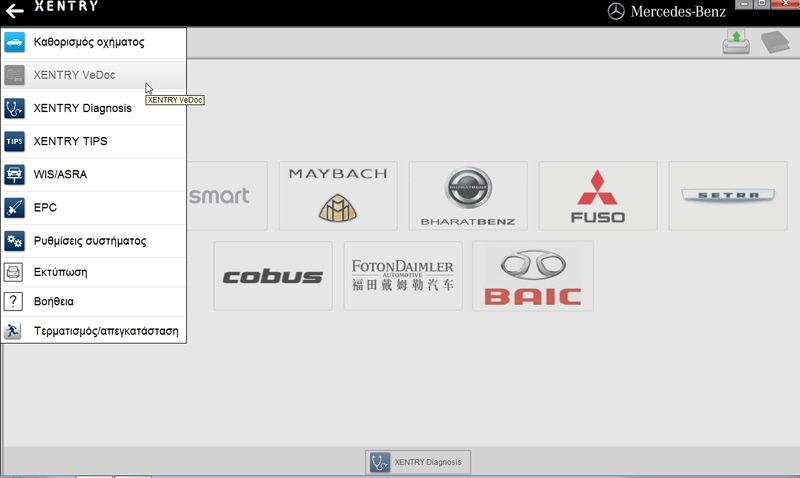
Task: Choose the Εκτύπωση print entry
Action: [x=94, y=272]
